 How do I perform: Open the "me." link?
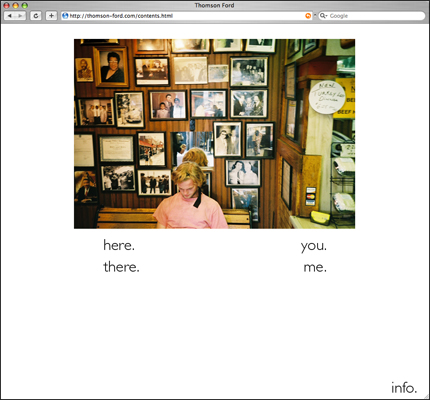tap(315, 267)
